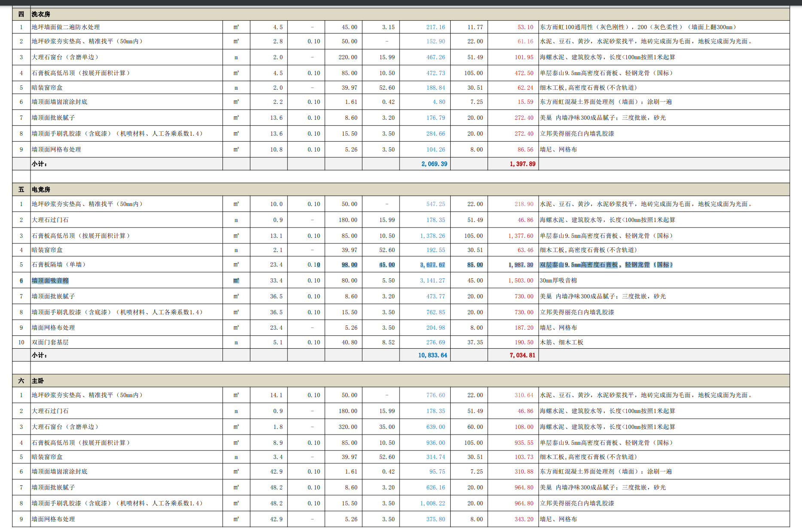Select the 主卧 section header

coord(38,381)
